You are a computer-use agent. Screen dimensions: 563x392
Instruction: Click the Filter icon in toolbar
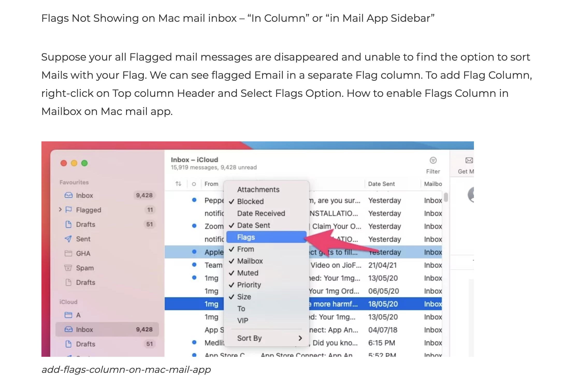click(433, 161)
